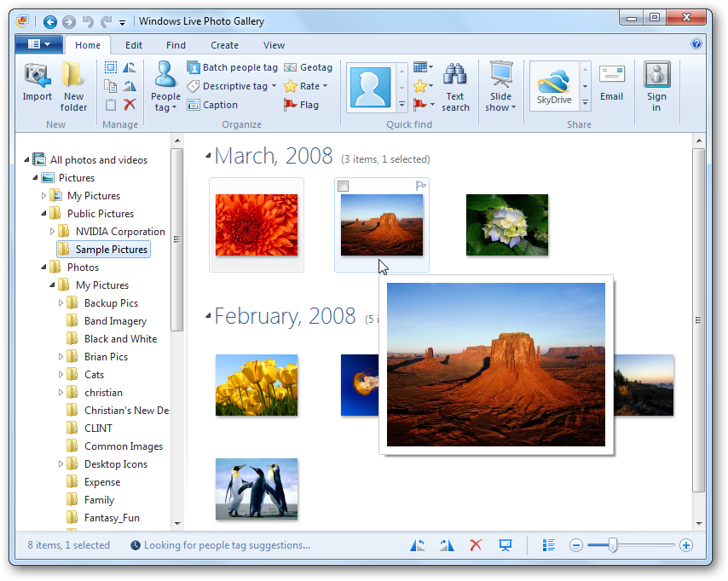Click the Email share icon

coord(611,83)
